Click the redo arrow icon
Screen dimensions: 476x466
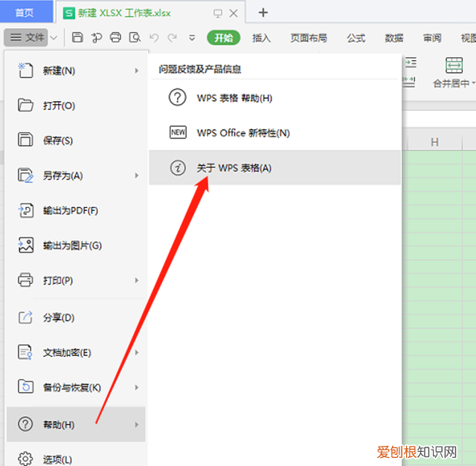(173, 38)
